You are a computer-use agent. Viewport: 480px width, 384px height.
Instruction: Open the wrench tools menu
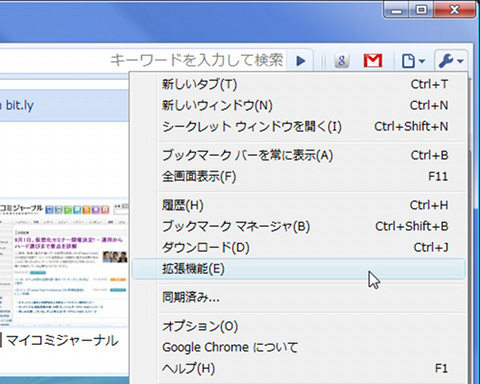tap(451, 61)
